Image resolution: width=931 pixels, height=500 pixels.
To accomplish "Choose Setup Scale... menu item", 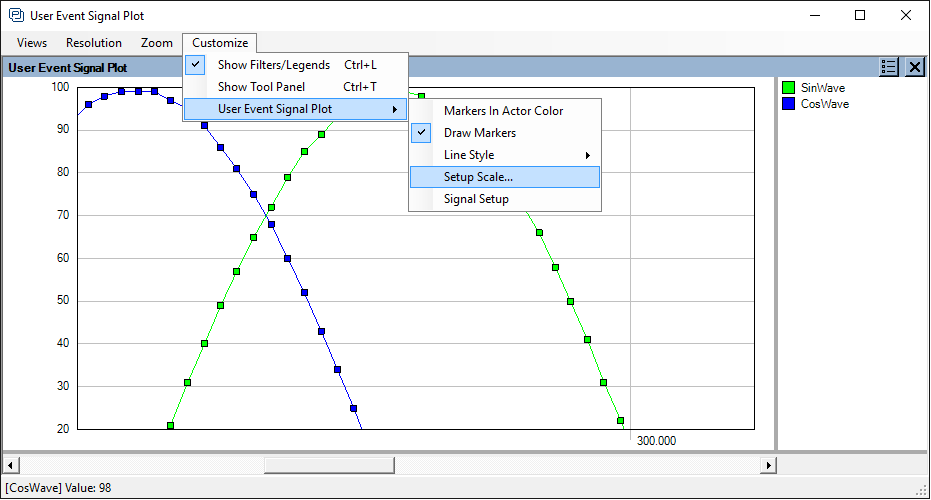I will coord(505,177).
